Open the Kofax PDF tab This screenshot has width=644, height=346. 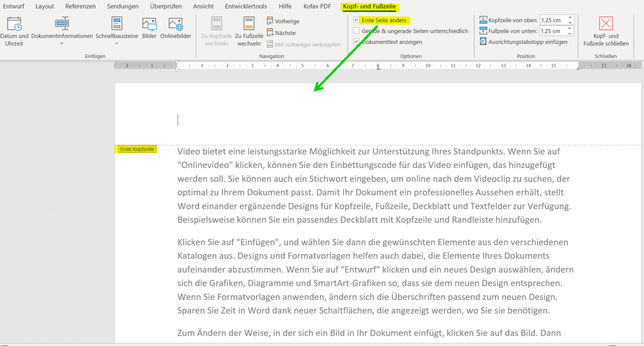coord(317,6)
